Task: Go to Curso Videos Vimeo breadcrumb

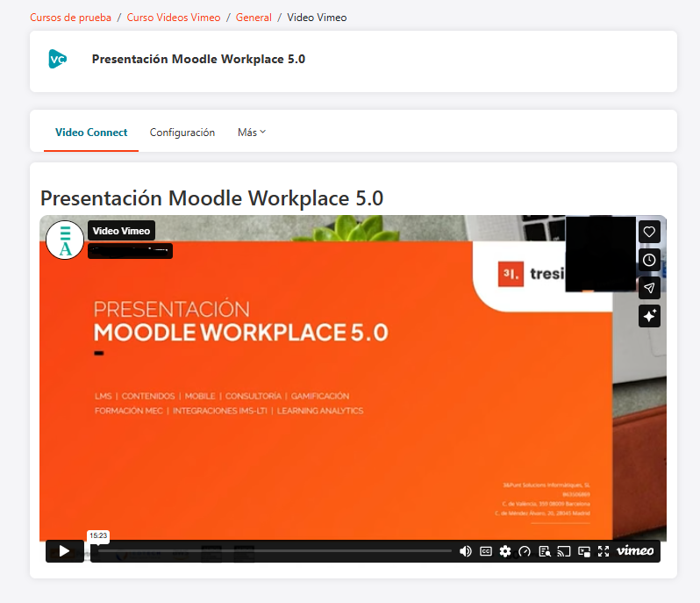Action: 174,18
